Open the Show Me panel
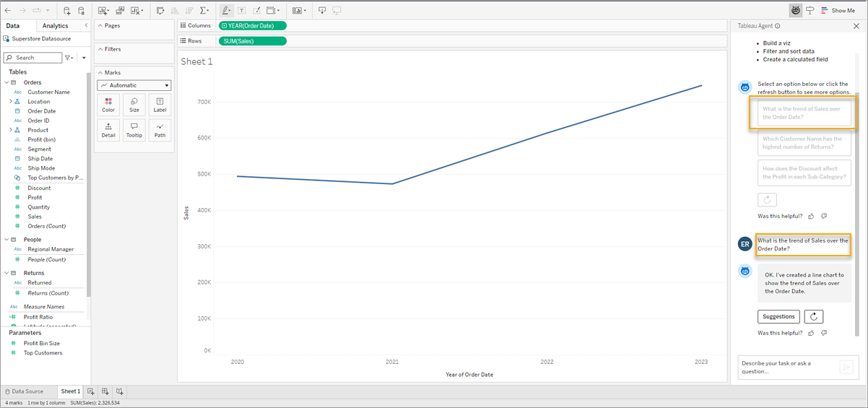The width and height of the screenshot is (868, 408). [x=838, y=11]
